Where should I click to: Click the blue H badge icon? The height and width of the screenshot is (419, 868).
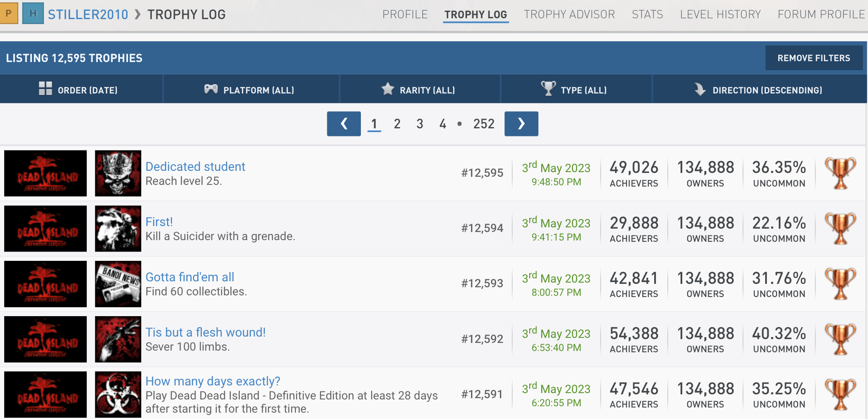tap(33, 13)
